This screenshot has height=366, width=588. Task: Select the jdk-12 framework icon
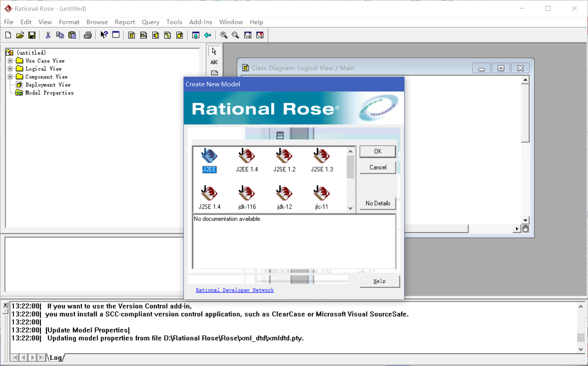pyautogui.click(x=284, y=198)
